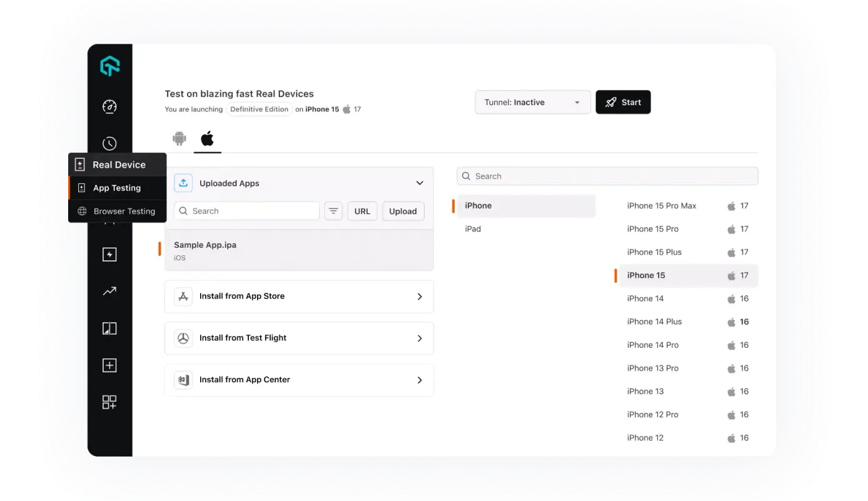Expand Install from Test Flight

(299, 338)
